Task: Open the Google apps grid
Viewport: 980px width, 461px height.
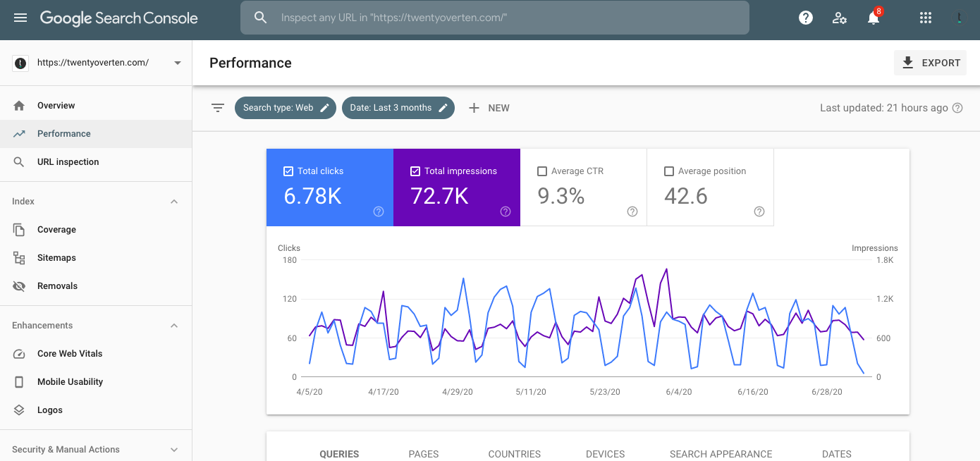Action: (x=926, y=18)
